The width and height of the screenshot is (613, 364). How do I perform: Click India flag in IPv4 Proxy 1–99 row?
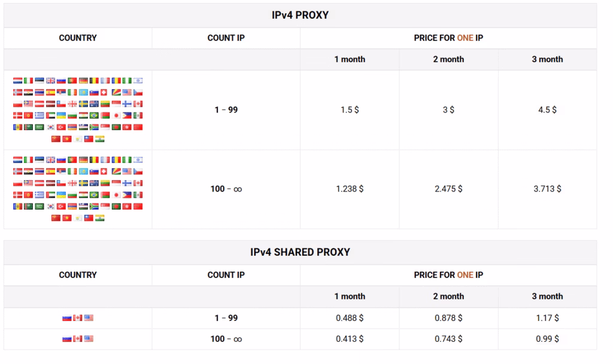100,139
